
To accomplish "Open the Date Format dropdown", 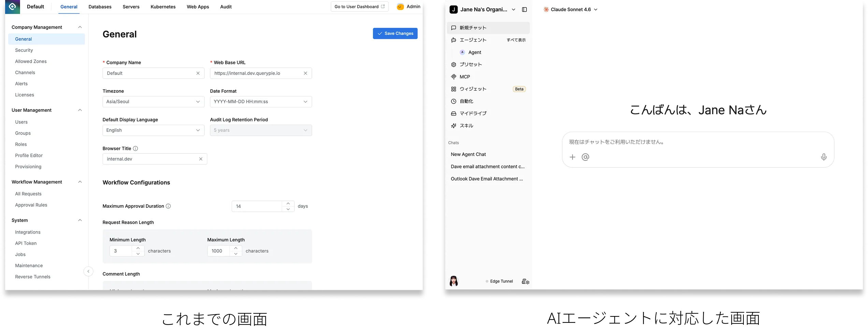I will click(x=261, y=102).
